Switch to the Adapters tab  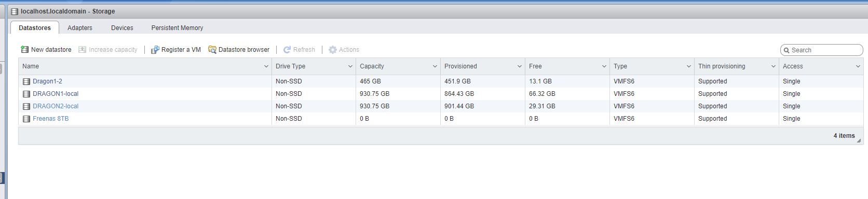[80, 28]
